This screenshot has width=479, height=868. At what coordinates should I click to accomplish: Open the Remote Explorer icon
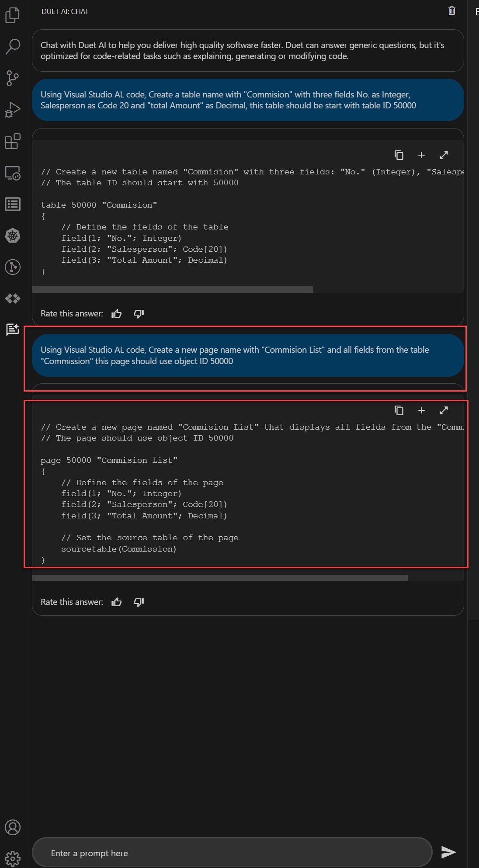pos(13,173)
